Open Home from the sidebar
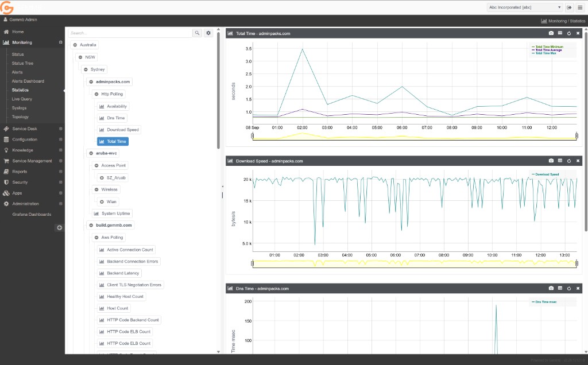Viewport: 588px width, 365px height. click(18, 32)
